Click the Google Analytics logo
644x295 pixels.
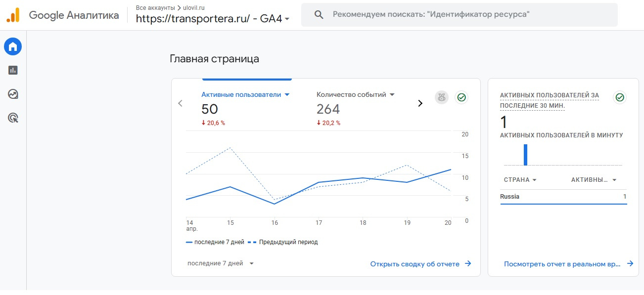click(x=13, y=15)
